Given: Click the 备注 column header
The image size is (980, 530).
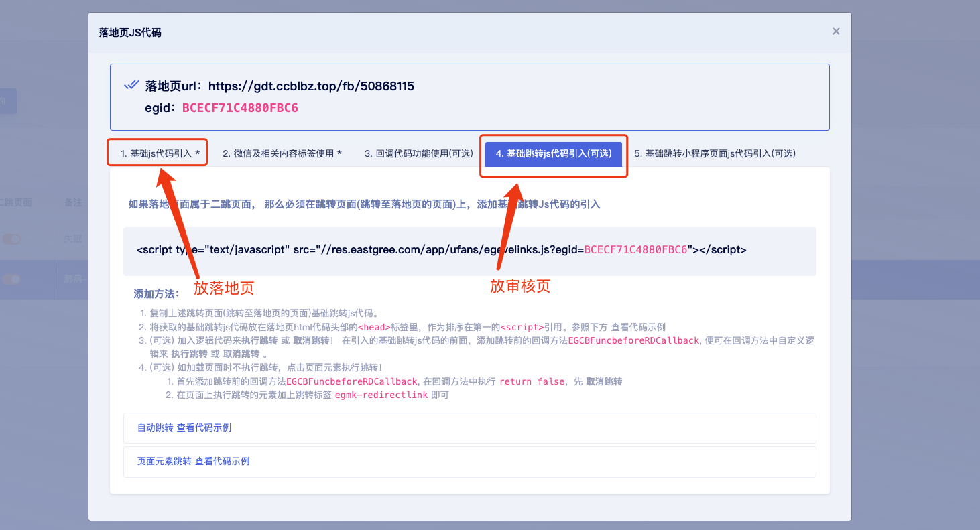Looking at the screenshot, I should click(73, 202).
